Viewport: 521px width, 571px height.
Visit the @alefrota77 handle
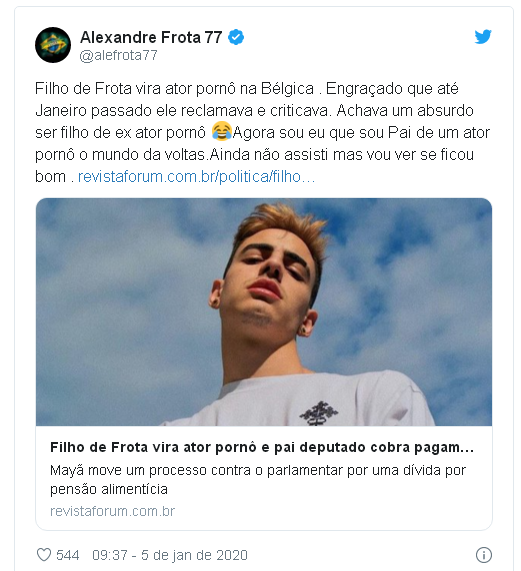tap(118, 55)
